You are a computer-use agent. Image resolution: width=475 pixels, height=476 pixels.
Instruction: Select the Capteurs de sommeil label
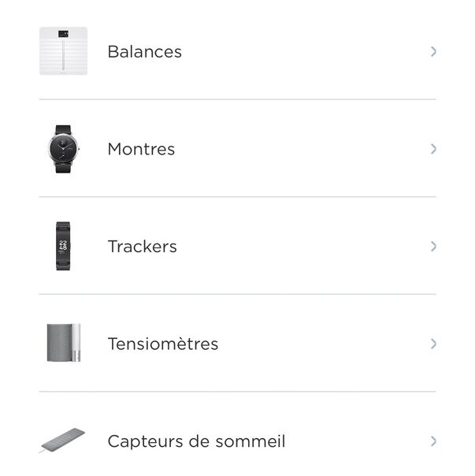pos(197,441)
